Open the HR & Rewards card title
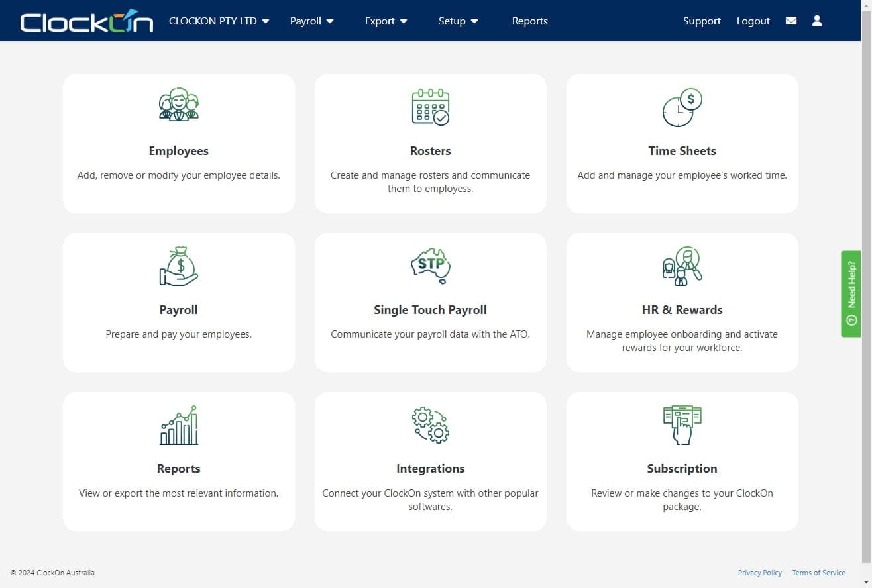 click(682, 310)
